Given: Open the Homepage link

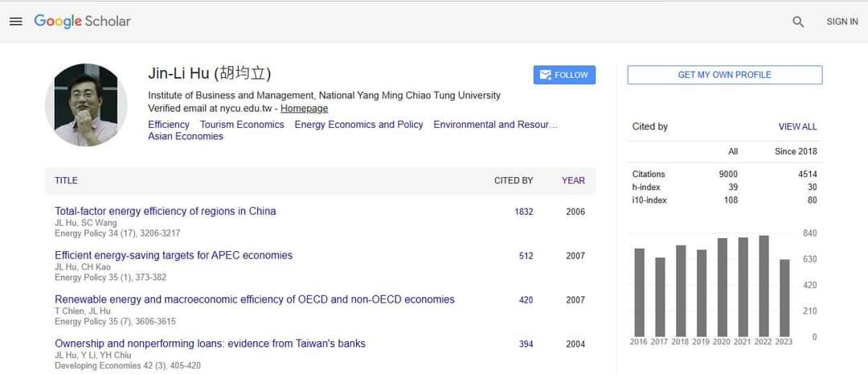Looking at the screenshot, I should coord(304,109).
